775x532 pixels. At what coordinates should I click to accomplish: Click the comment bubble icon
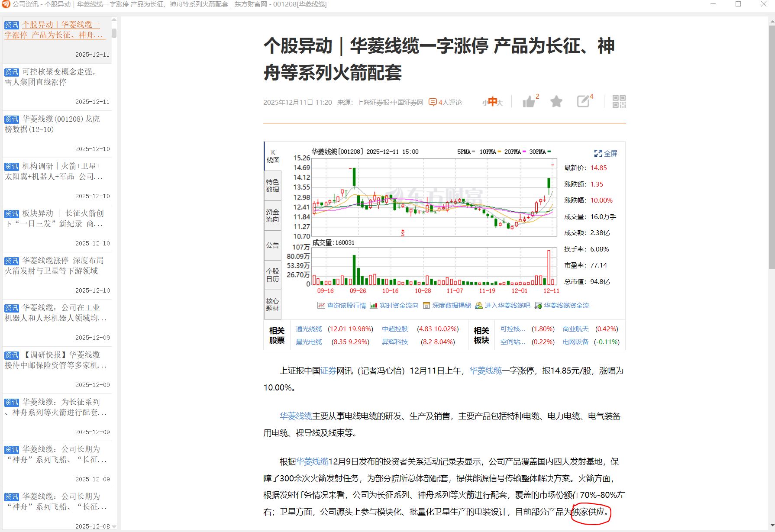pos(432,103)
